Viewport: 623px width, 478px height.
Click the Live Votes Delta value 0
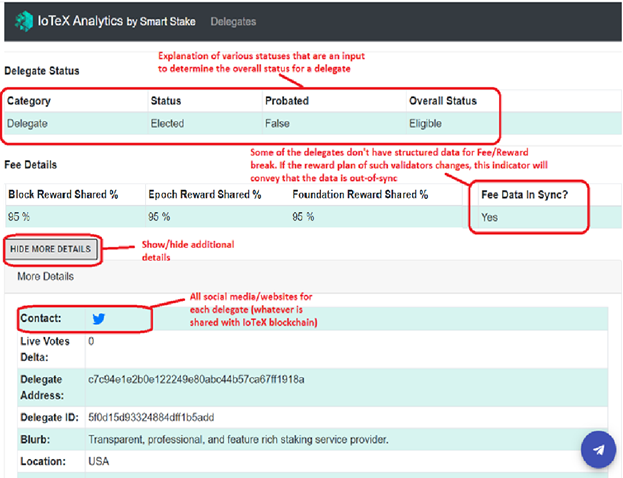coord(91,341)
